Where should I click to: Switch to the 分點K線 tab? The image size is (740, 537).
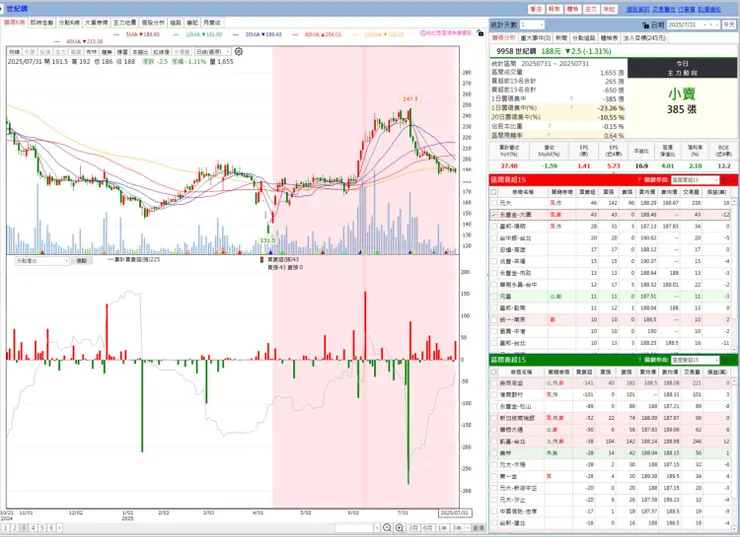point(69,23)
